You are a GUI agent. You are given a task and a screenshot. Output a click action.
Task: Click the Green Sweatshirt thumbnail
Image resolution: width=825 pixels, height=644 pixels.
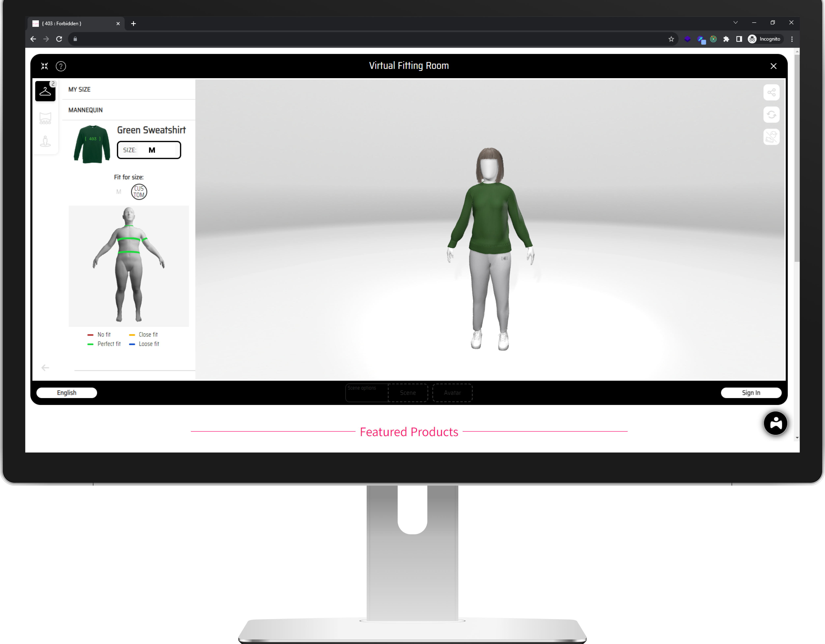point(92,144)
